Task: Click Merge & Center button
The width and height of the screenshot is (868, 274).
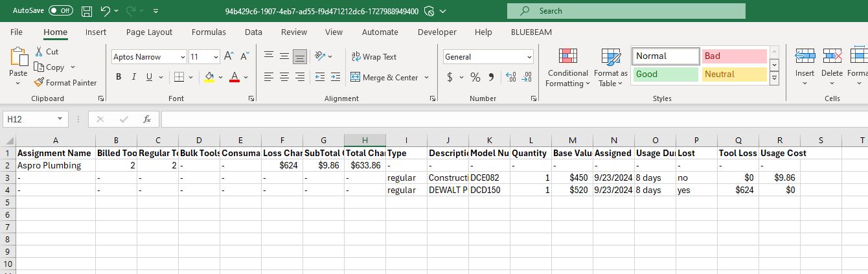Action: (x=385, y=77)
